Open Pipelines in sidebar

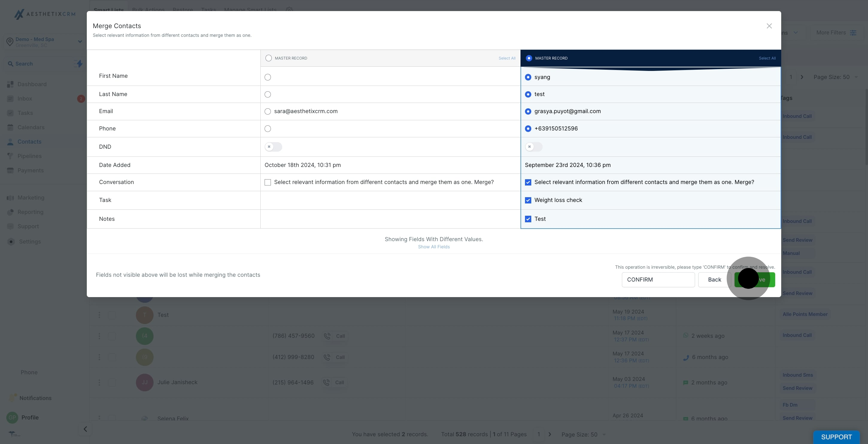30,156
